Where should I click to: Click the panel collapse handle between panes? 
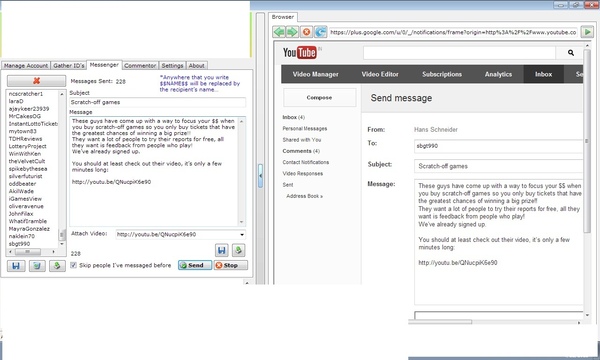[x=261, y=176]
